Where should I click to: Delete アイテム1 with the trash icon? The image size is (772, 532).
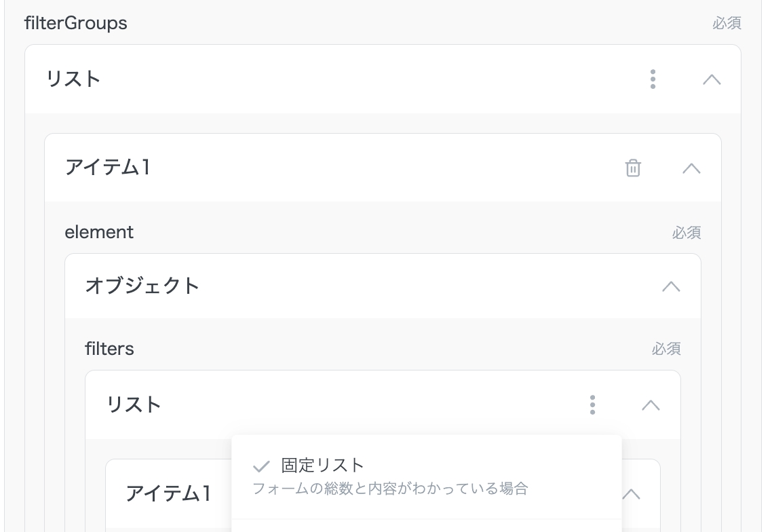pos(633,168)
